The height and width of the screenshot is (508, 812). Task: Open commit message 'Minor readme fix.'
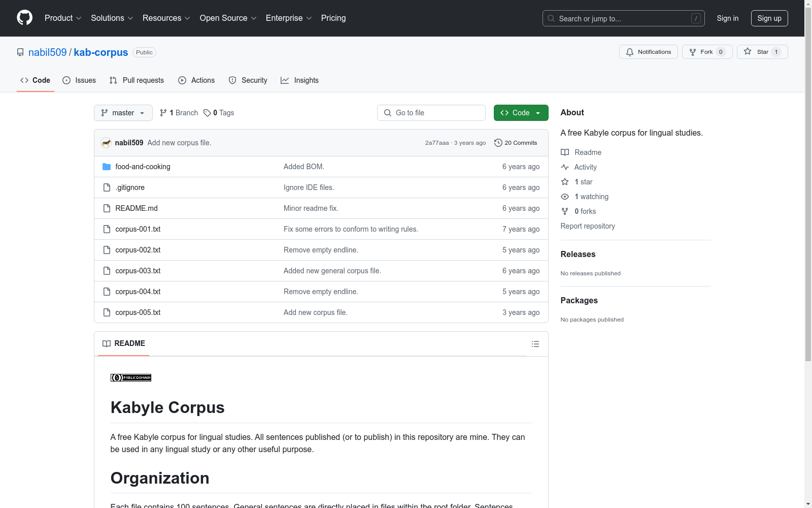coord(311,208)
